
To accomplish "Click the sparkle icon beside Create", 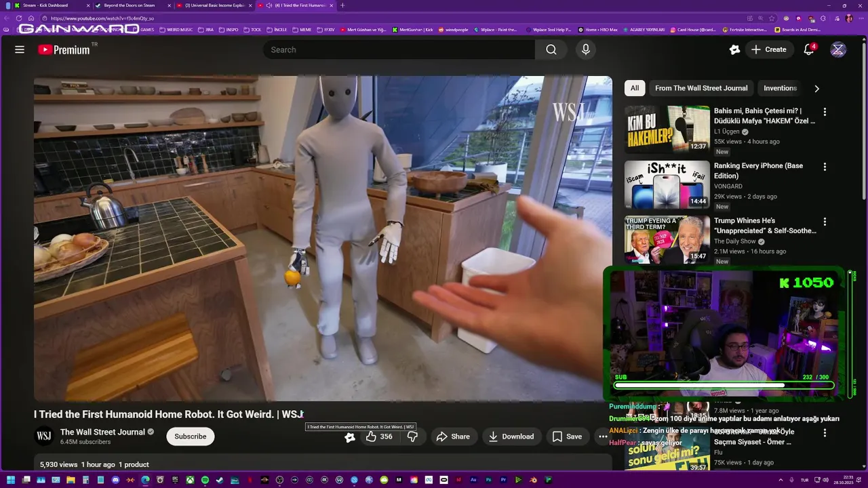I will tap(734, 49).
